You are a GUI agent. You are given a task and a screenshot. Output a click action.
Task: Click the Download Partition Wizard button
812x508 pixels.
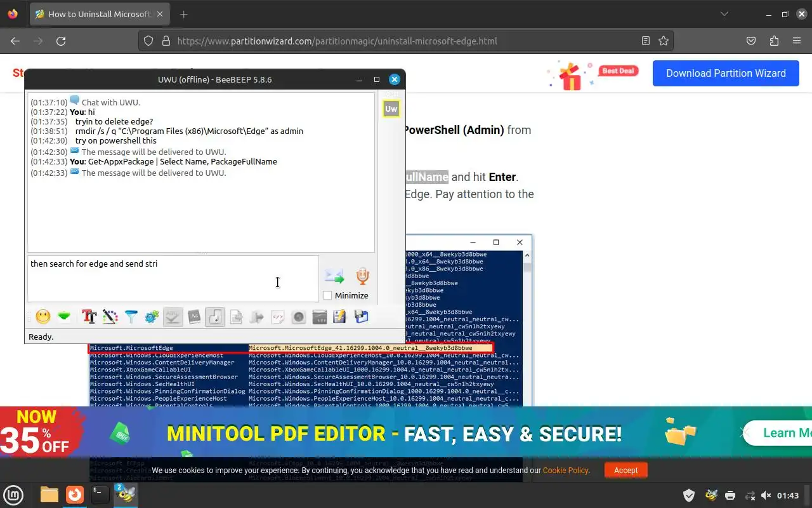726,73
